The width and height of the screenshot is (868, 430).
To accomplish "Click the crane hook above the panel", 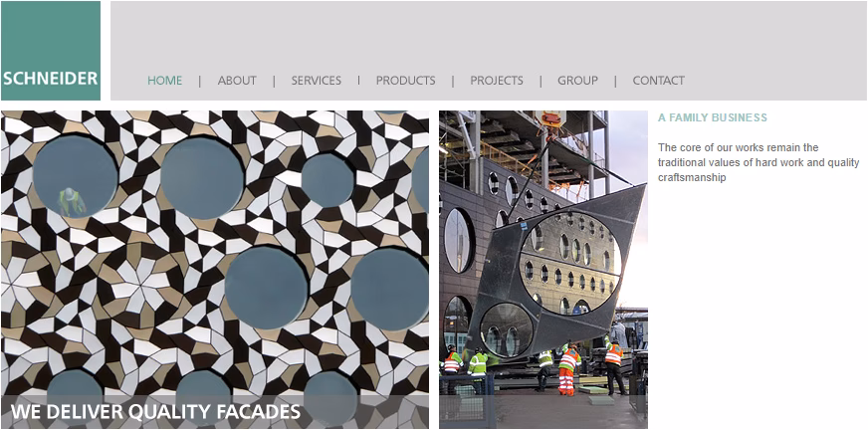I will [552, 119].
